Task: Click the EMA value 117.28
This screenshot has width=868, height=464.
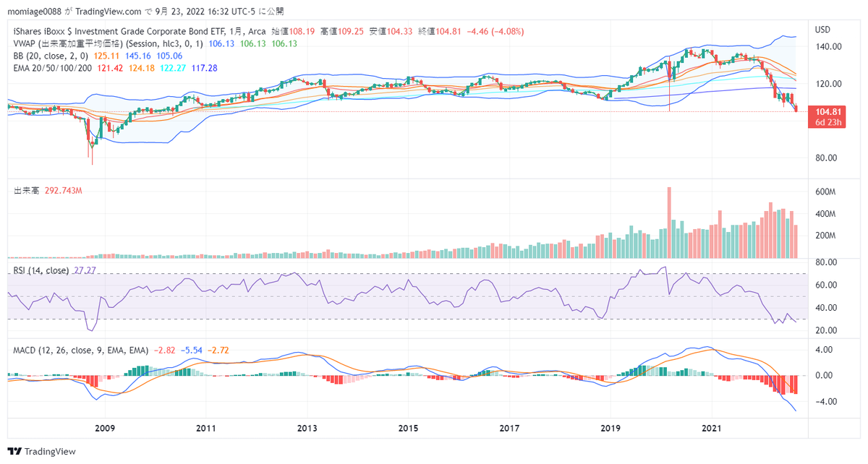Action: [x=205, y=68]
